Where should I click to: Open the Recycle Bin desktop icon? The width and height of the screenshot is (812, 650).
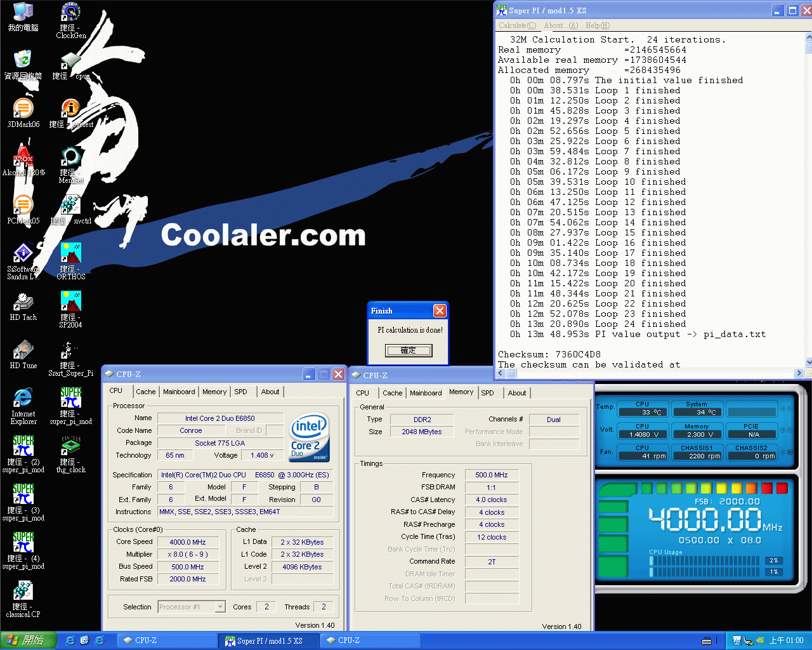(23, 65)
